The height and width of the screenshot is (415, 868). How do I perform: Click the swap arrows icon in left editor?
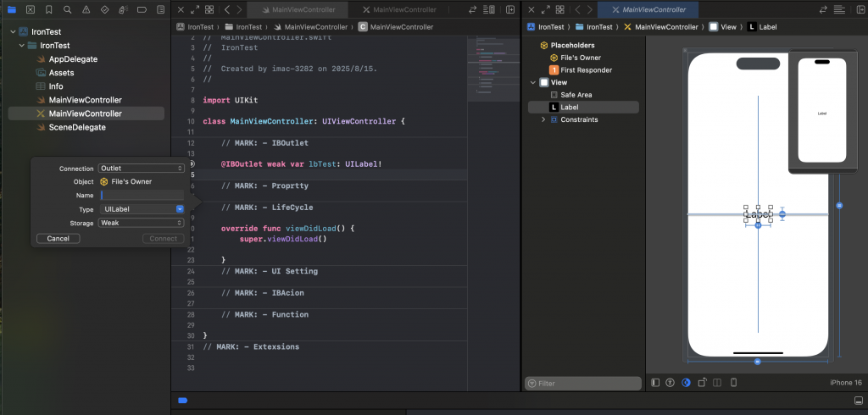pyautogui.click(x=473, y=9)
